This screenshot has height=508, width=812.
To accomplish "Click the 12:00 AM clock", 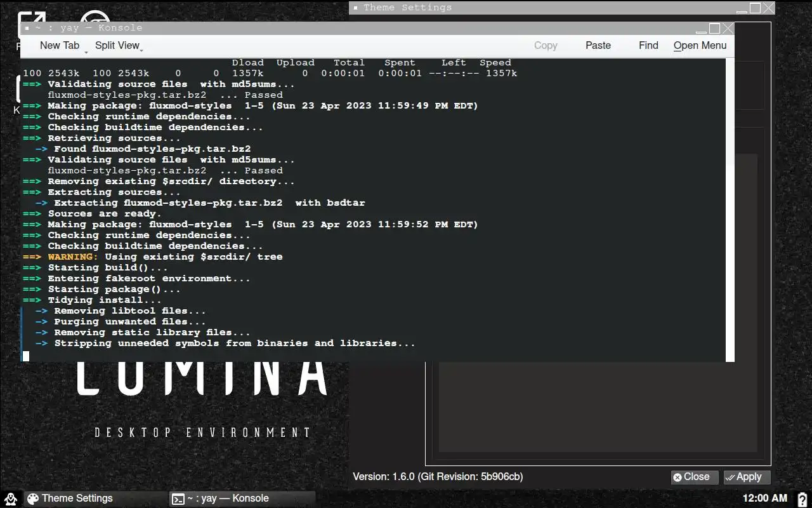I will [765, 498].
